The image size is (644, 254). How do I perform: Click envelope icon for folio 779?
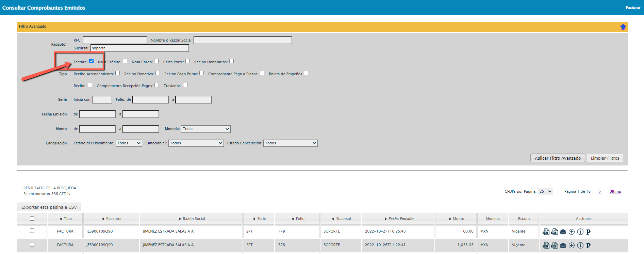pyautogui.click(x=563, y=232)
